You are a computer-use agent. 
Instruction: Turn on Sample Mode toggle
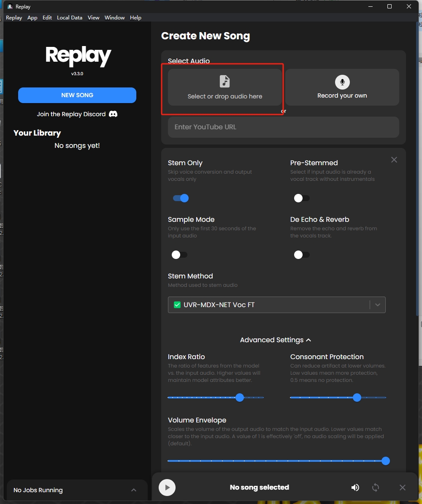(x=179, y=255)
